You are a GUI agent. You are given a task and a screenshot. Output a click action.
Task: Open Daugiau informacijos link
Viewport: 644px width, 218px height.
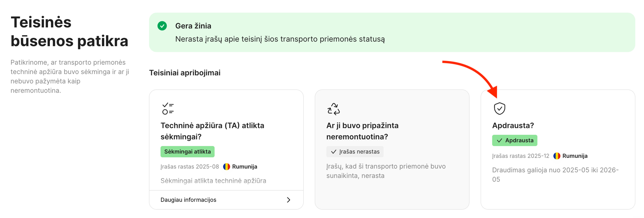tap(189, 200)
